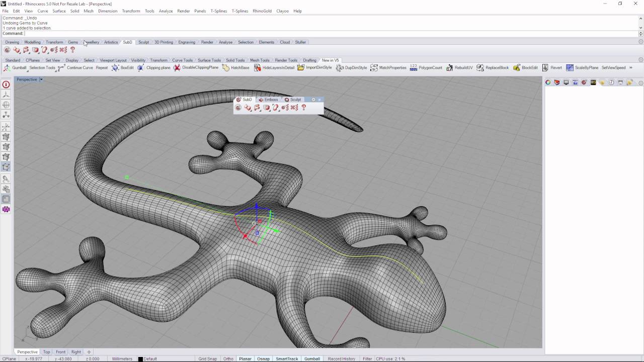Open the Millimeters units field
Viewport: 644px width, 362px height.
(x=122, y=359)
